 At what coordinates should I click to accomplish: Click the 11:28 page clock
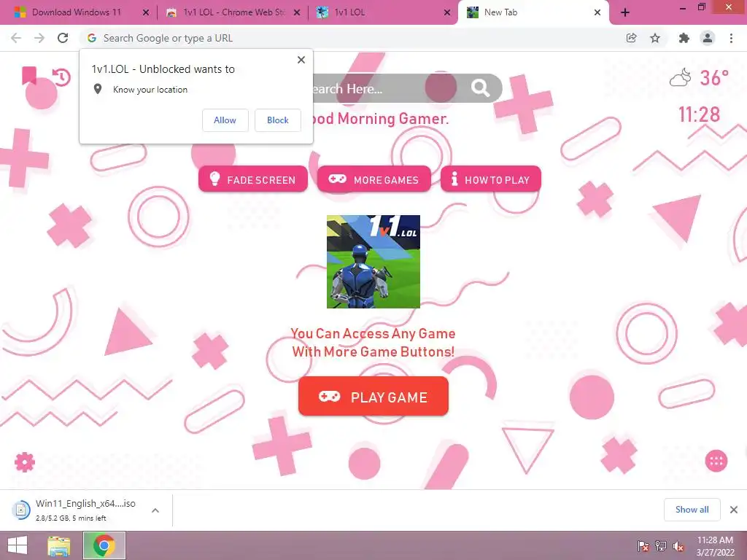tap(699, 114)
